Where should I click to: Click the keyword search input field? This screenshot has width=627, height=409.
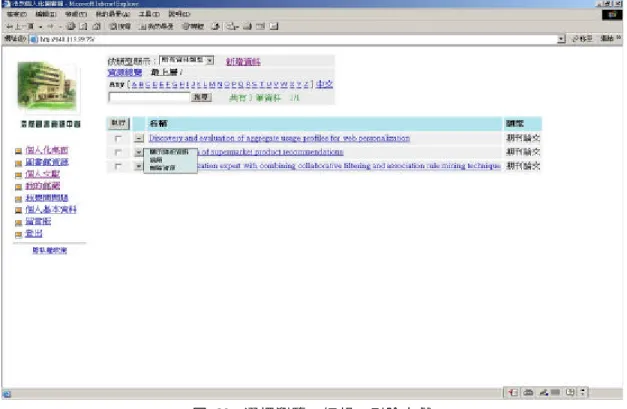(x=149, y=97)
